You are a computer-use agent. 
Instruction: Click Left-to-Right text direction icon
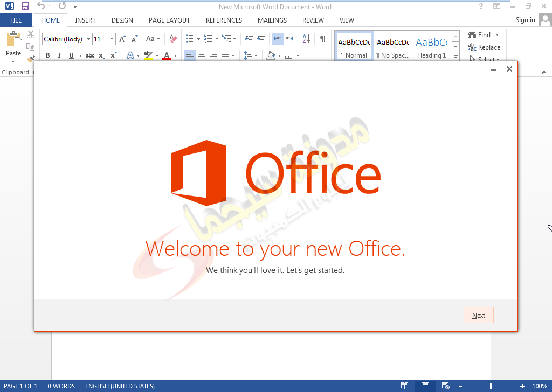point(278,39)
